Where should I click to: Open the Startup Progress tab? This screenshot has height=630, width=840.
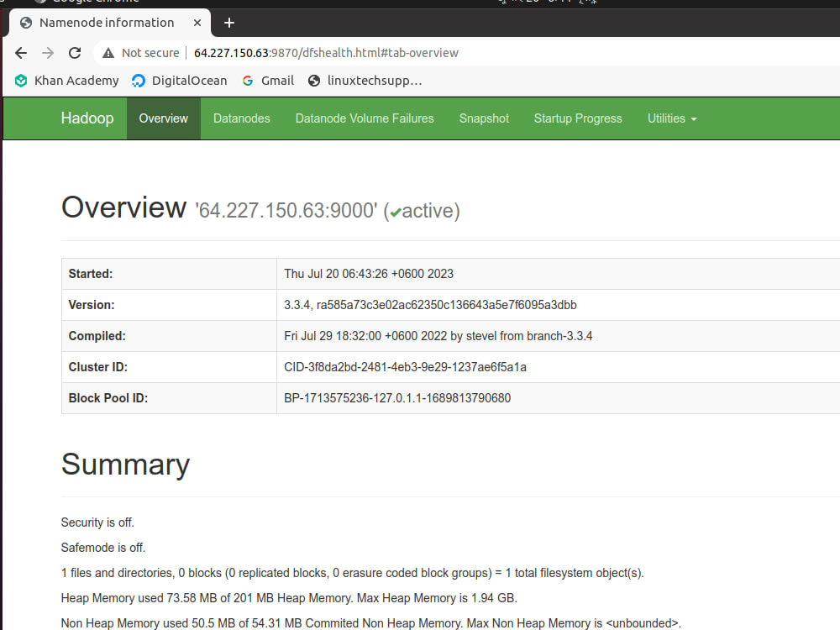(x=578, y=118)
